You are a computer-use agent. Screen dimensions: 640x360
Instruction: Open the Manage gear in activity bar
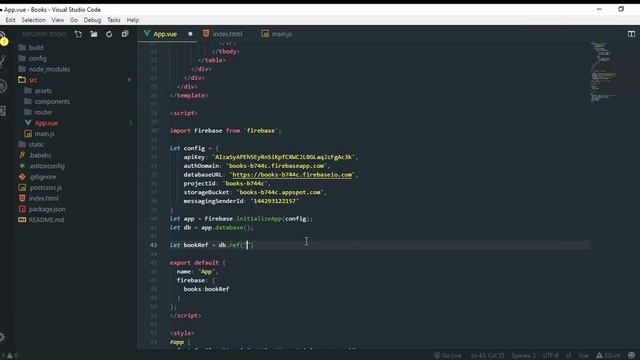2,337
